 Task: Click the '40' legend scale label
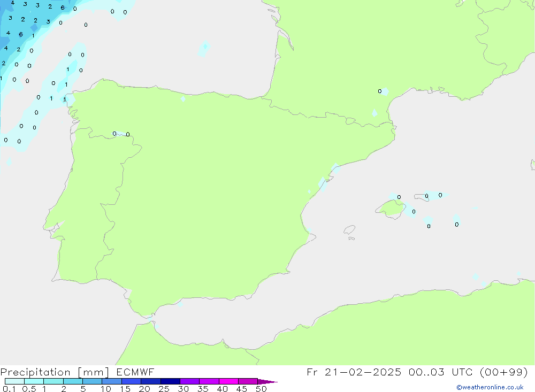[223, 389]
